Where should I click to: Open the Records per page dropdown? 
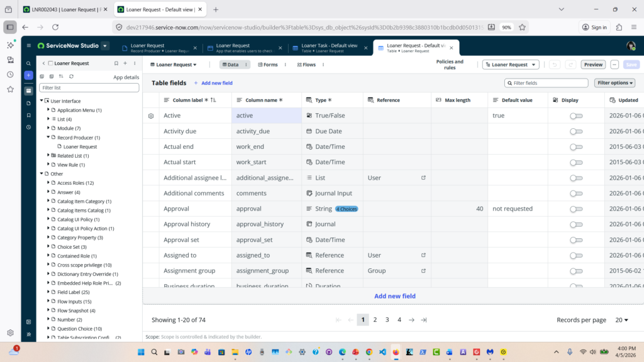(621, 320)
